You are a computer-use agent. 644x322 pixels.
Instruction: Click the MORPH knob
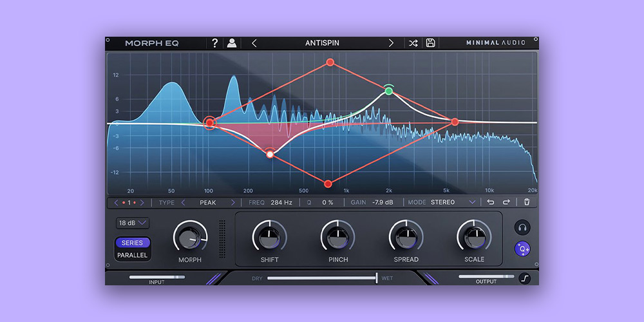(x=190, y=238)
